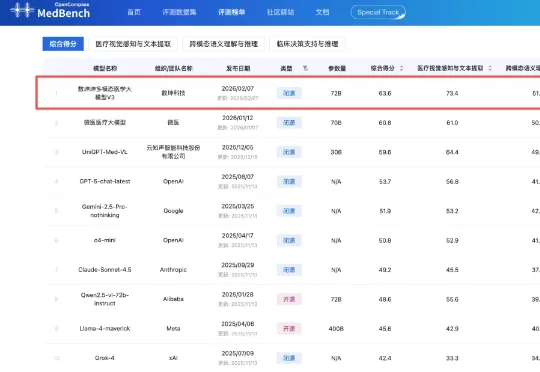Select the 跨模态语义理解与推理 tab

click(224, 44)
